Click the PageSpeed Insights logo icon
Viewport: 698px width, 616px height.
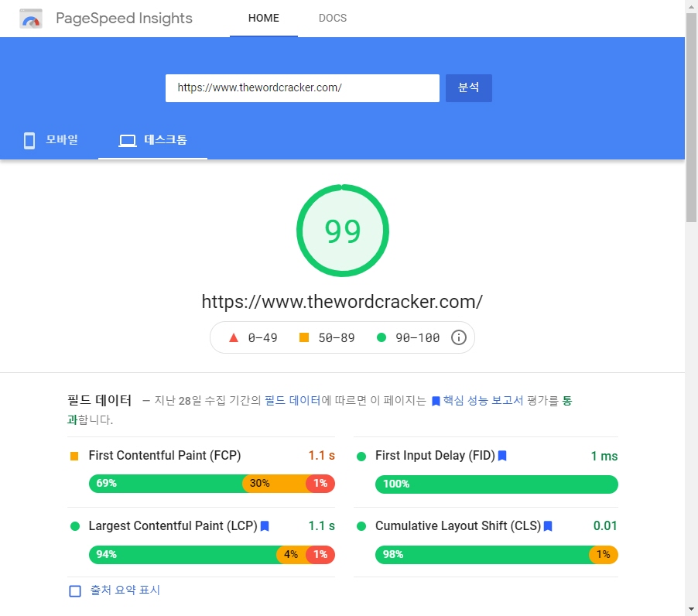[x=31, y=19]
